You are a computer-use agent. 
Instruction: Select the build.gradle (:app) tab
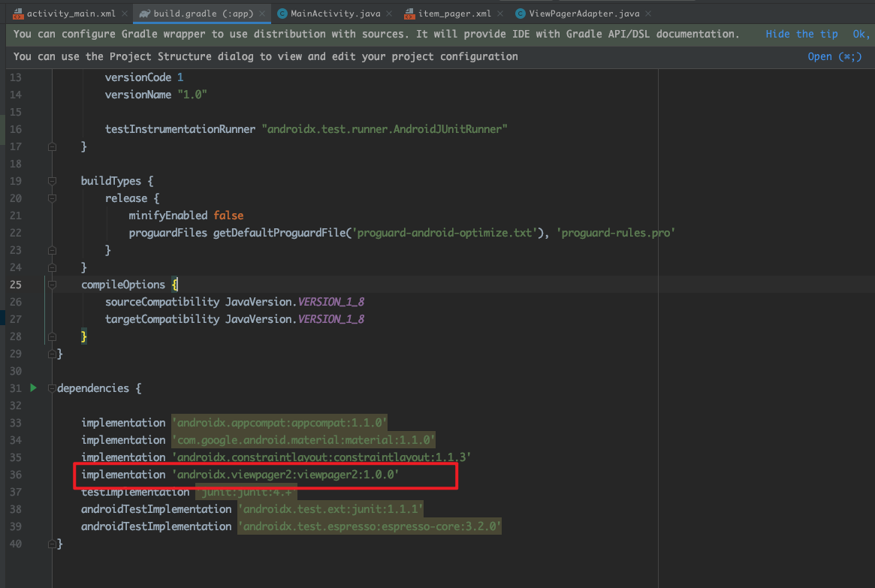[203, 14]
